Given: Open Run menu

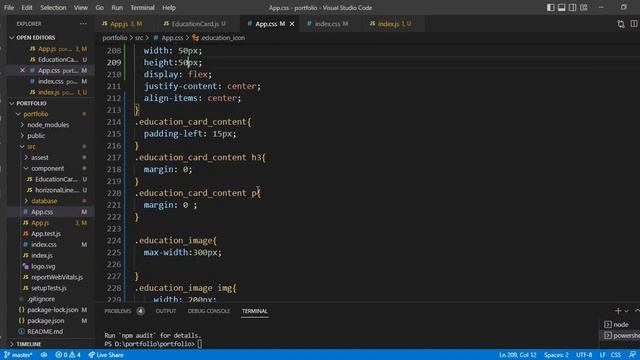Looking at the screenshot, I should [x=117, y=8].
